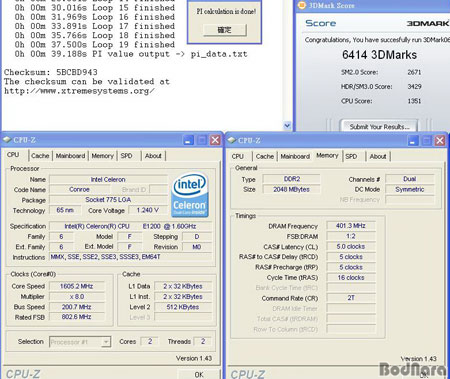Click the Symmetric DC mode value
The width and height of the screenshot is (450, 379).
coord(410,189)
